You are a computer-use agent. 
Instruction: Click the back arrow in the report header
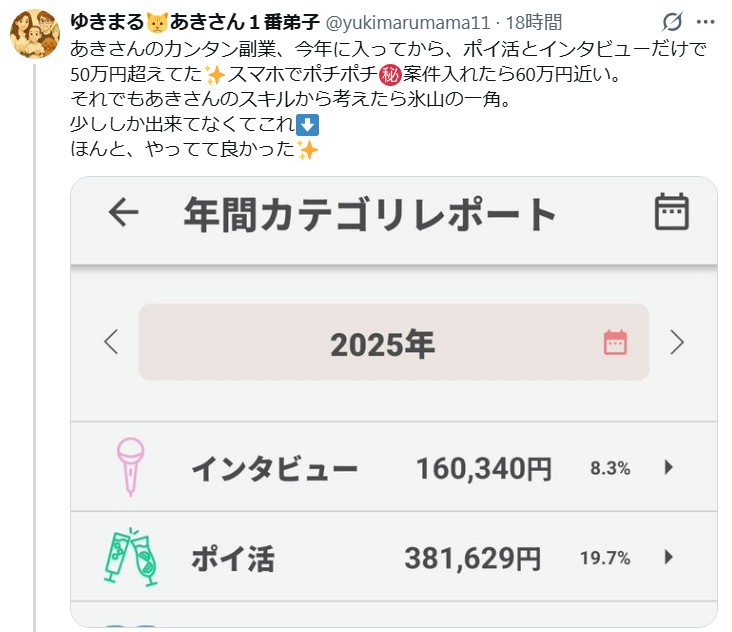[x=123, y=213]
